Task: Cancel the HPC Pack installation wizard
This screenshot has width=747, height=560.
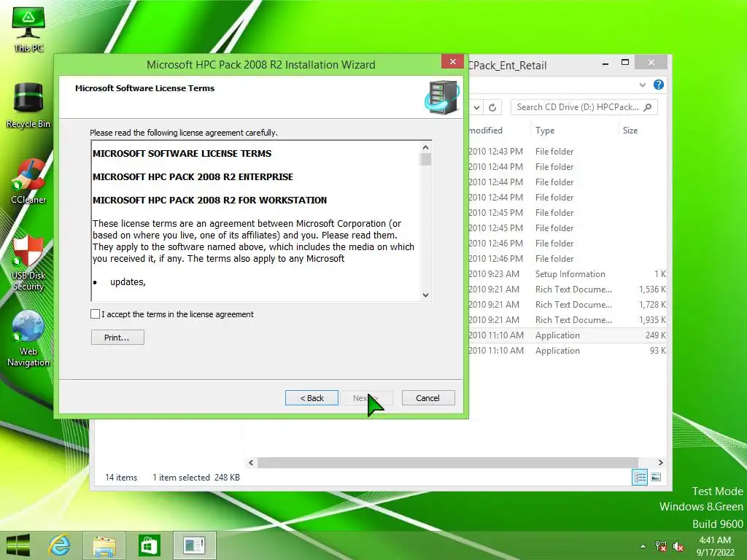Action: (x=427, y=397)
